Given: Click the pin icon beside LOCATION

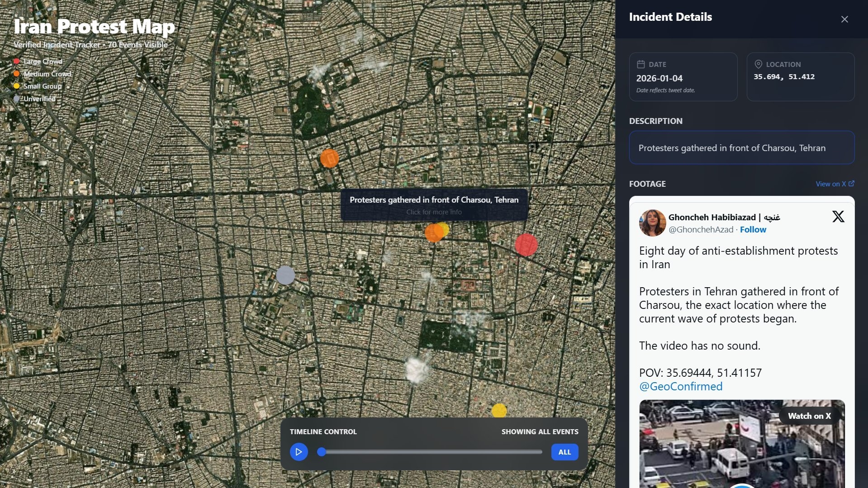Looking at the screenshot, I should 758,64.
